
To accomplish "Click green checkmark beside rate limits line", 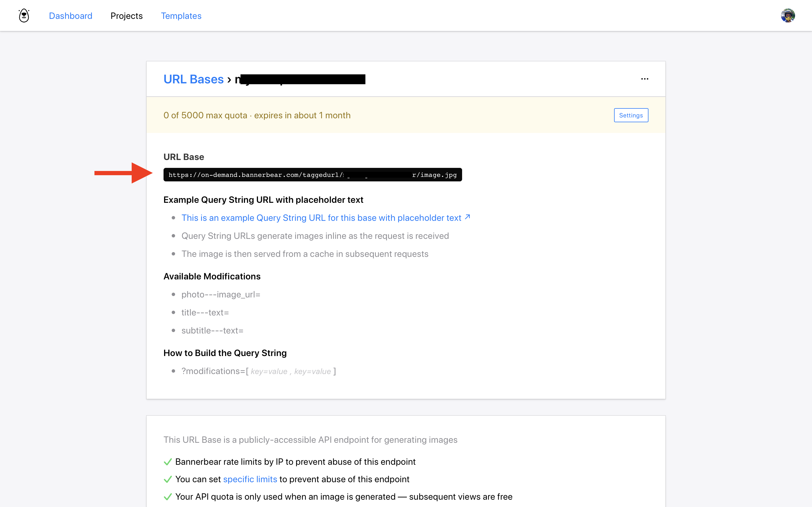I will (x=168, y=462).
